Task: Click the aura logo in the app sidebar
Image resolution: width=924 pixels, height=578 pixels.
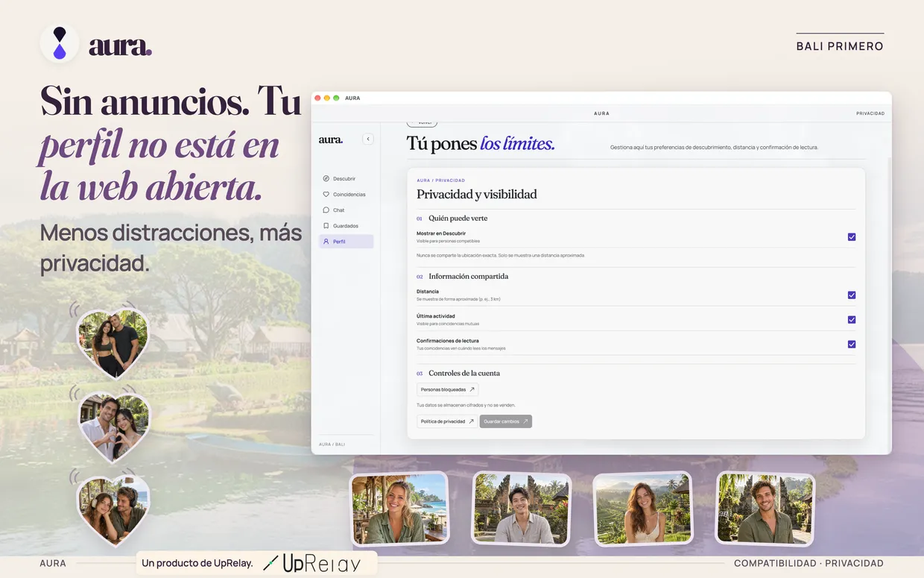Action: 331,139
